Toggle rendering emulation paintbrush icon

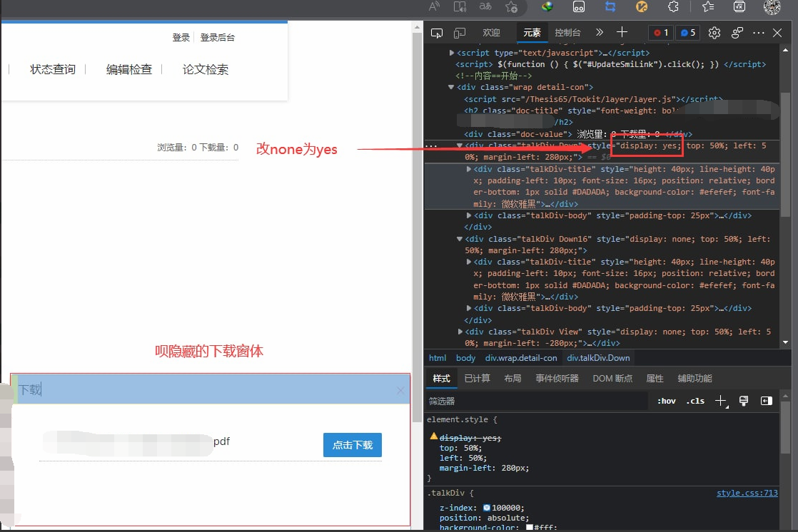click(x=744, y=401)
